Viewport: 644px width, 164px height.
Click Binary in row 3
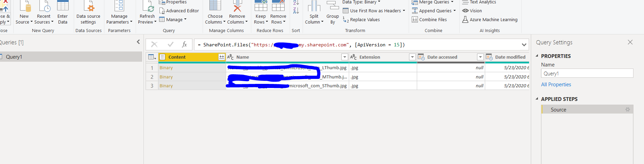(166, 86)
